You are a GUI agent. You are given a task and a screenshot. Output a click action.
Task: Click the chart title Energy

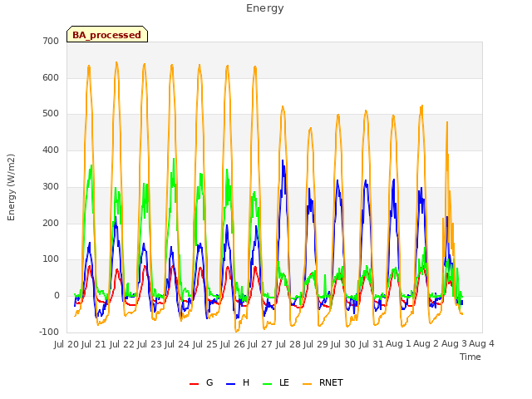coord(265,8)
